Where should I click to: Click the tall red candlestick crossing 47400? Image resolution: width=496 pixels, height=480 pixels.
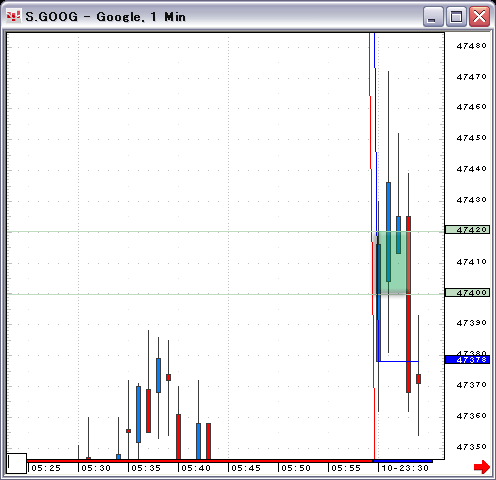coord(408,304)
